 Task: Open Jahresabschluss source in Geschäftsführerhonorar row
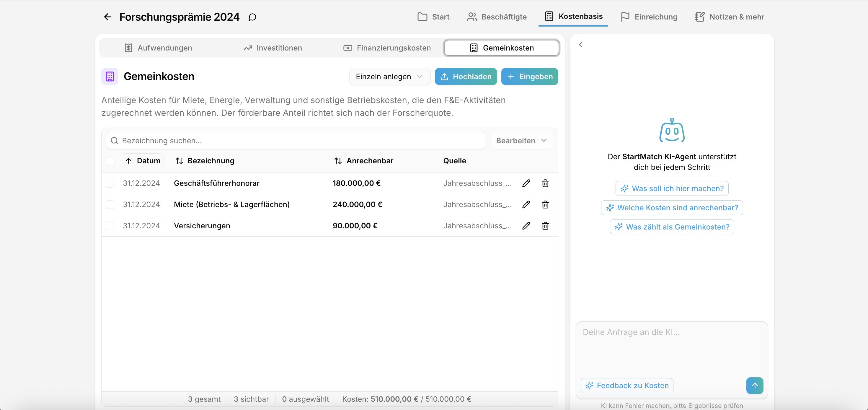[477, 183]
